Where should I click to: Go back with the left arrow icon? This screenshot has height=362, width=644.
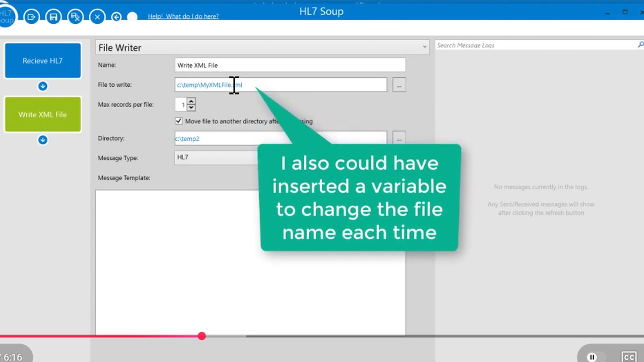coord(116,17)
